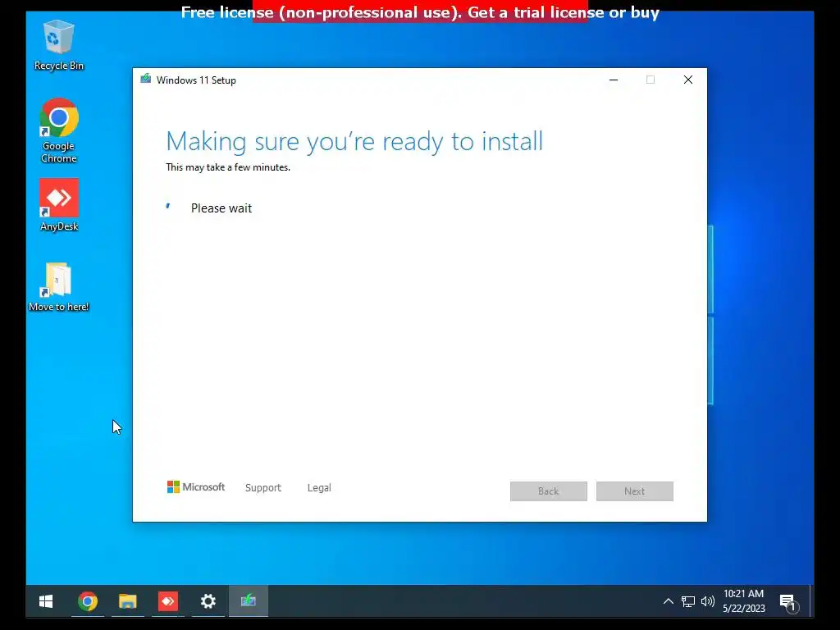This screenshot has width=840, height=630.
Task: Select the 'Move to here!' folder shortcut
Action: tap(59, 286)
